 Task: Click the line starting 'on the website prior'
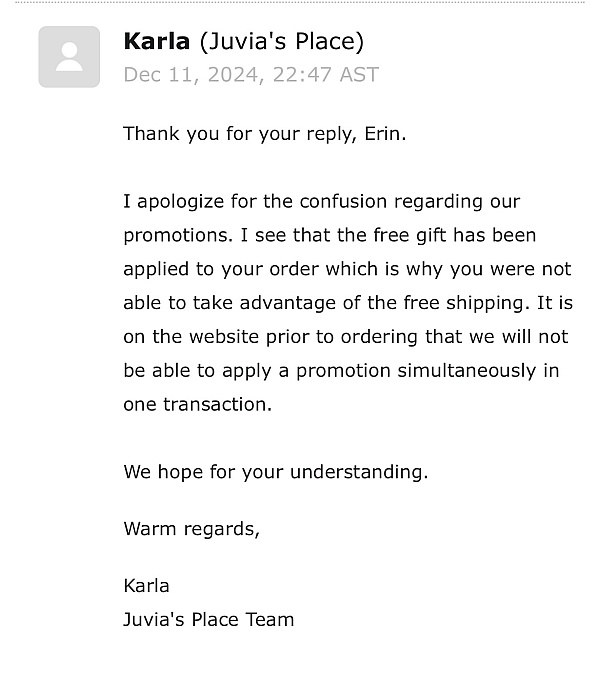tap(346, 337)
